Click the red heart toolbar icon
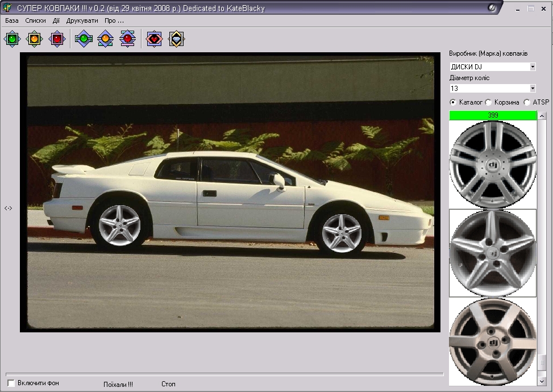The height and width of the screenshot is (392, 553). [x=154, y=39]
